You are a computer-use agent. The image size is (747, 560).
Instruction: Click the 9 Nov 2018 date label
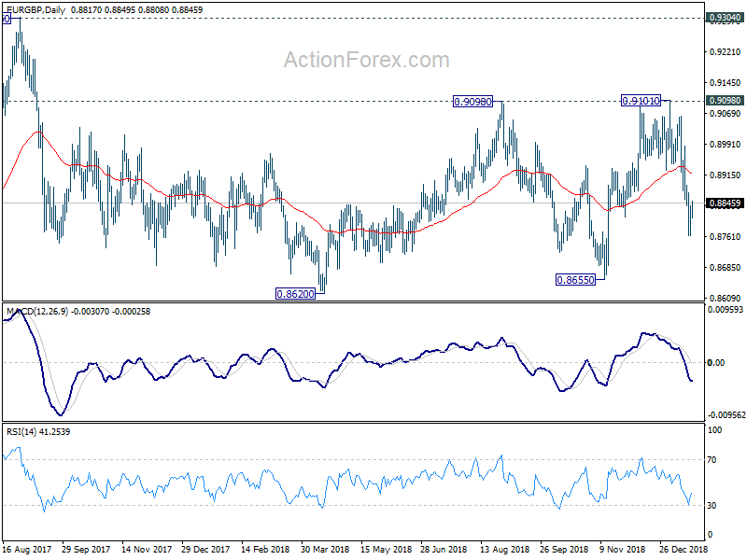(622, 549)
